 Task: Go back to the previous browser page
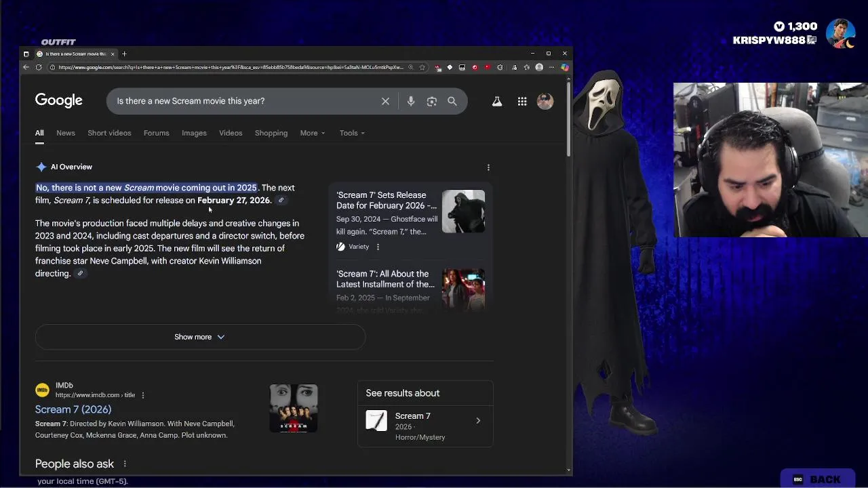coord(26,67)
